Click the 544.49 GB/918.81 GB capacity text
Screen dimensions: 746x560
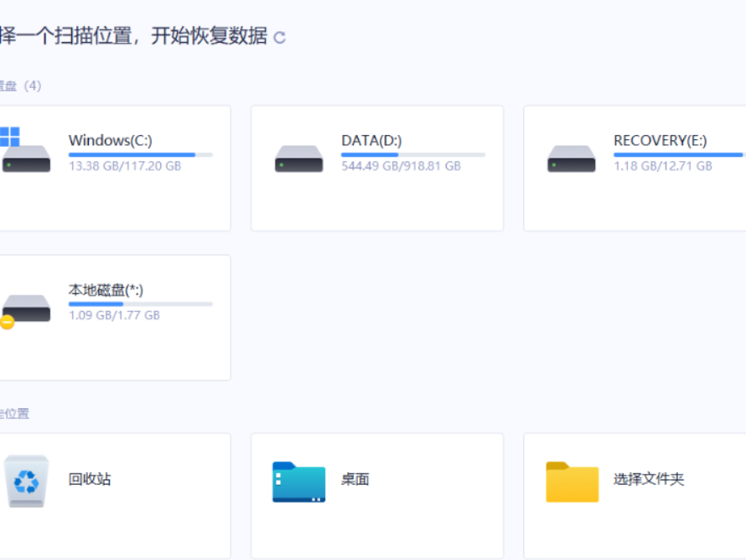(401, 166)
